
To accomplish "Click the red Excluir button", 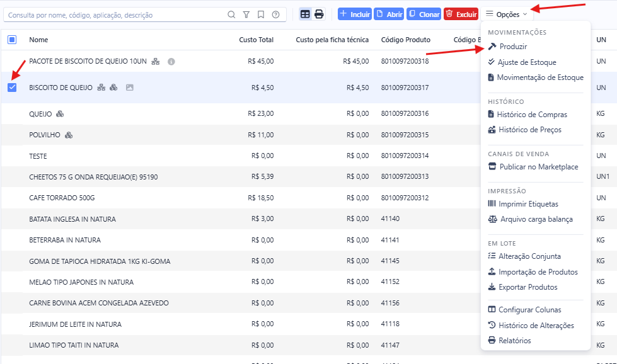I will (461, 14).
